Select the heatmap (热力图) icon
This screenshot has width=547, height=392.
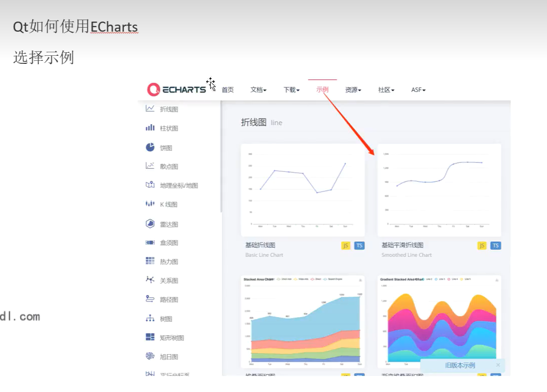[150, 261]
